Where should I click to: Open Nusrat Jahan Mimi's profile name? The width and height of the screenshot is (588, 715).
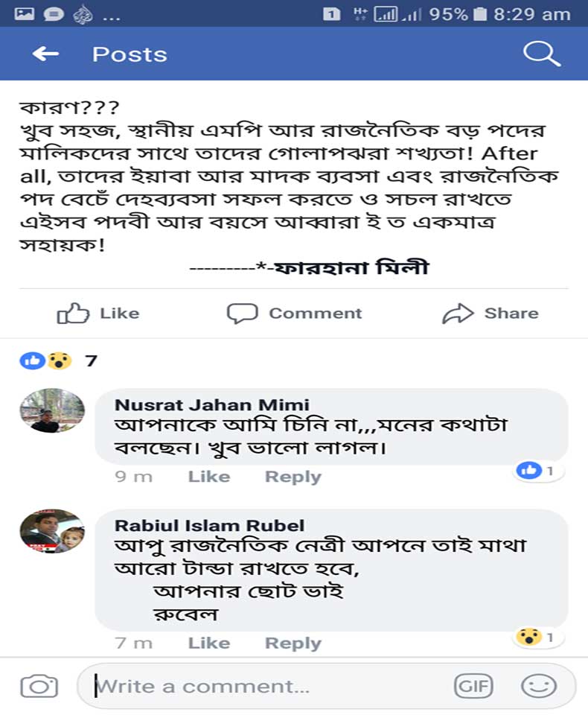pyautogui.click(x=212, y=405)
